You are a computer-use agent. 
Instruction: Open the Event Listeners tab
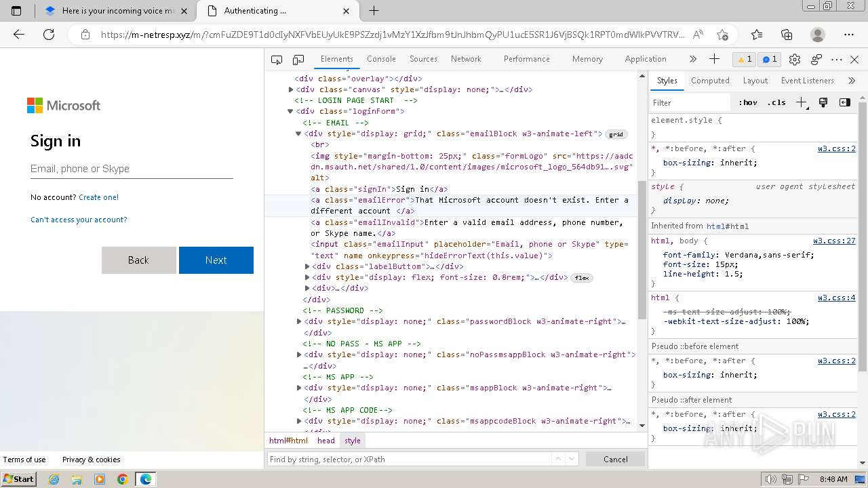(x=807, y=81)
